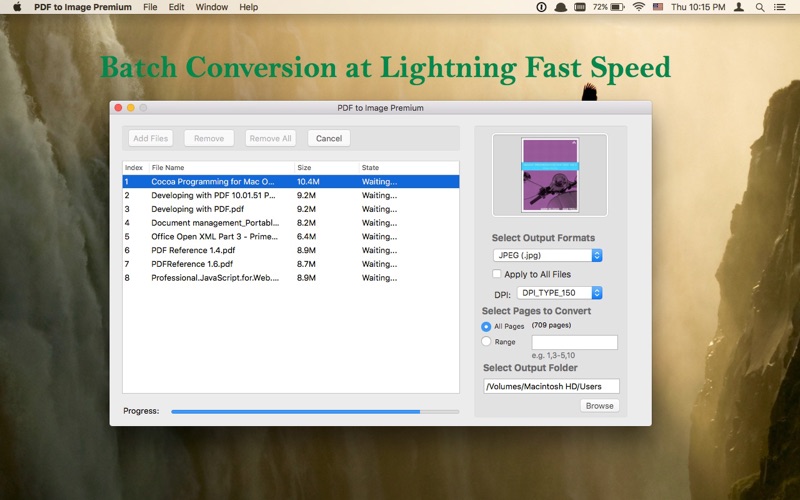Open the user account icon
The height and width of the screenshot is (500, 800).
click(x=739, y=7)
